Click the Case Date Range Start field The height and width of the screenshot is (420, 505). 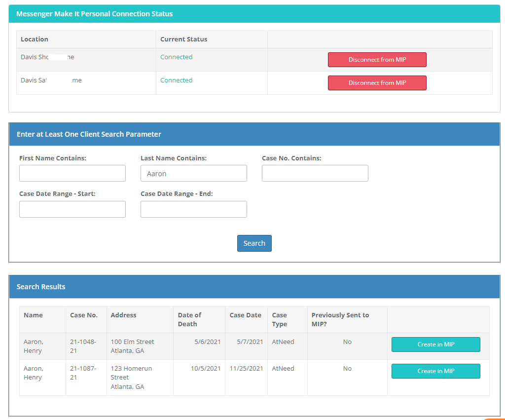coord(72,209)
